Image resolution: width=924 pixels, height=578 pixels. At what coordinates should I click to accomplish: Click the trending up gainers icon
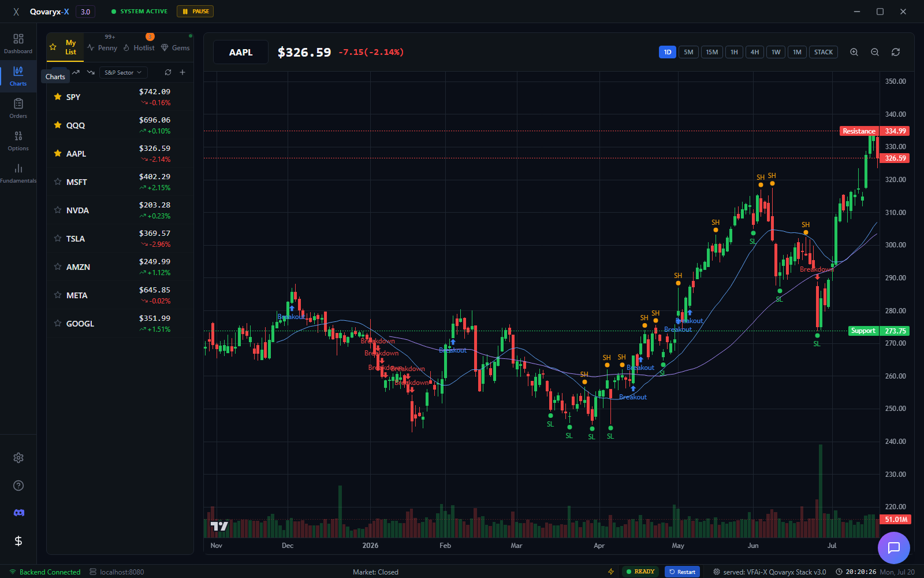pos(76,72)
